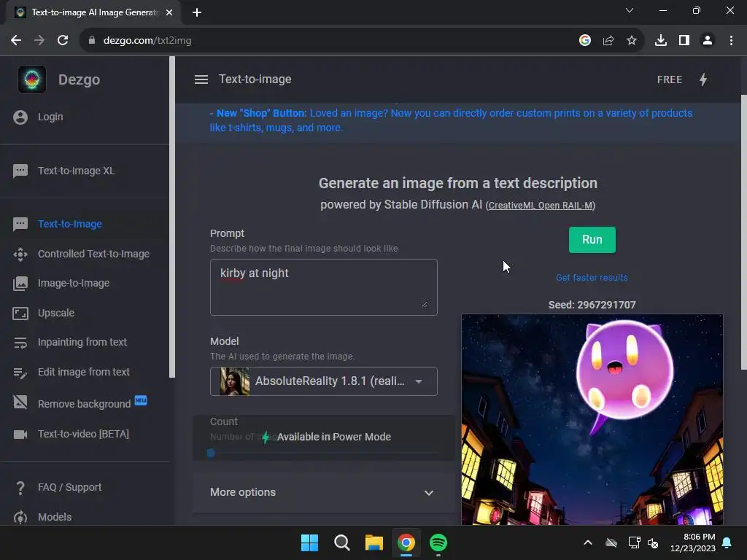Viewport: 747px width, 560px height.
Task: Open a new browser tab
Action: [x=197, y=13]
